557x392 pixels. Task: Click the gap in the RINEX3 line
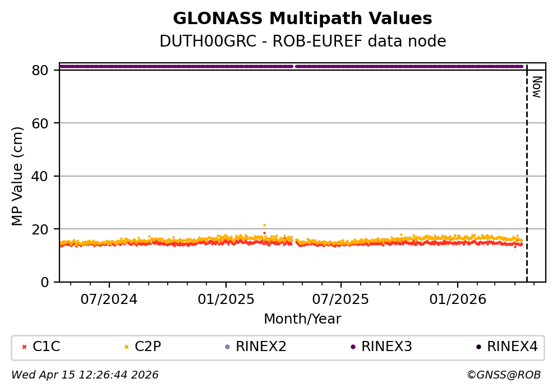(x=294, y=66)
